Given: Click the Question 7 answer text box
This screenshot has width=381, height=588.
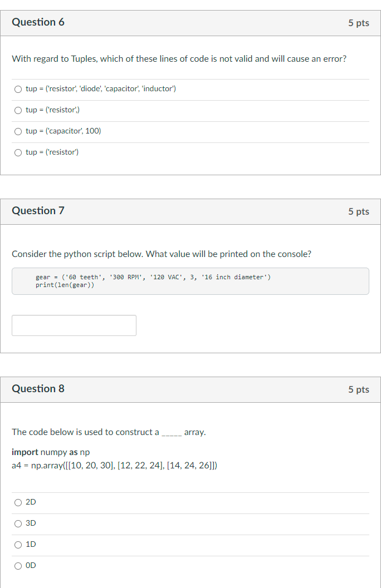Looking at the screenshot, I should [74, 325].
